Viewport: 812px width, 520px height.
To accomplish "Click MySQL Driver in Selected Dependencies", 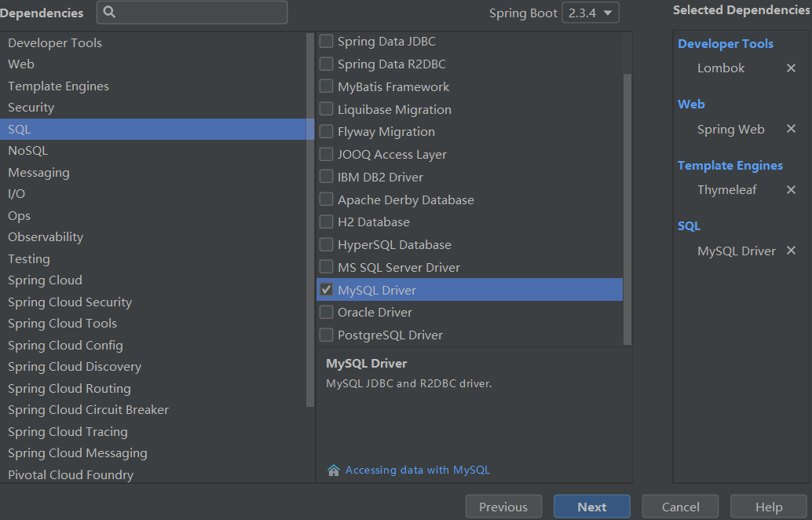I will tap(737, 251).
